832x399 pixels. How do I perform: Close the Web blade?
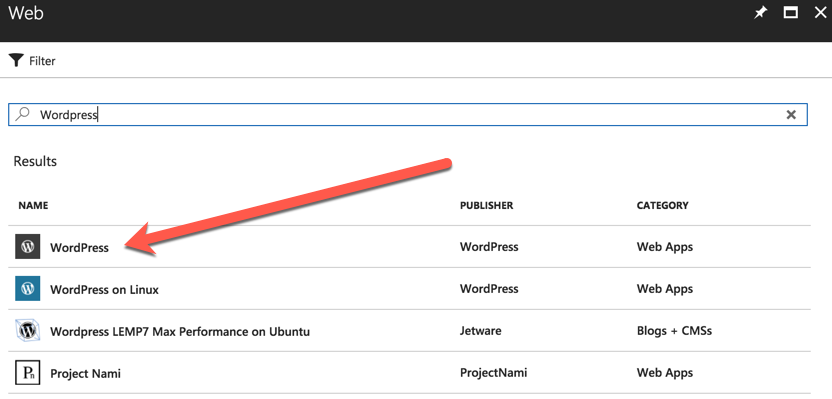(820, 13)
